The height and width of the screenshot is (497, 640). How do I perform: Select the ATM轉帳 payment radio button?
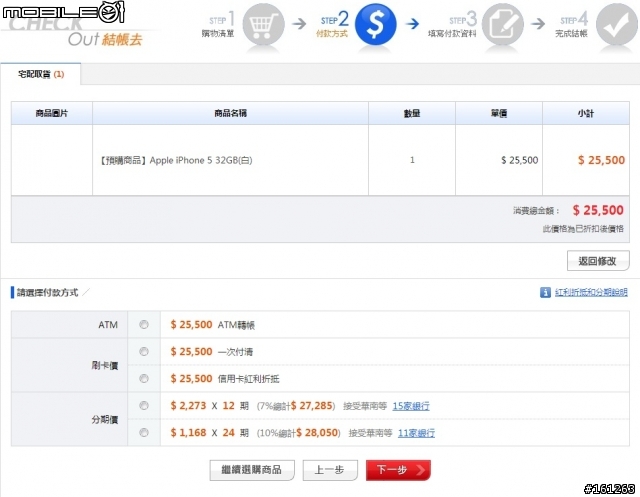(x=144, y=324)
